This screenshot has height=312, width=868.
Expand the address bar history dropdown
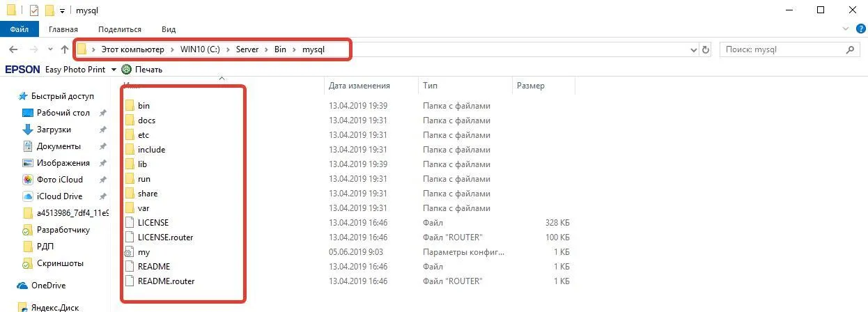[x=693, y=50]
